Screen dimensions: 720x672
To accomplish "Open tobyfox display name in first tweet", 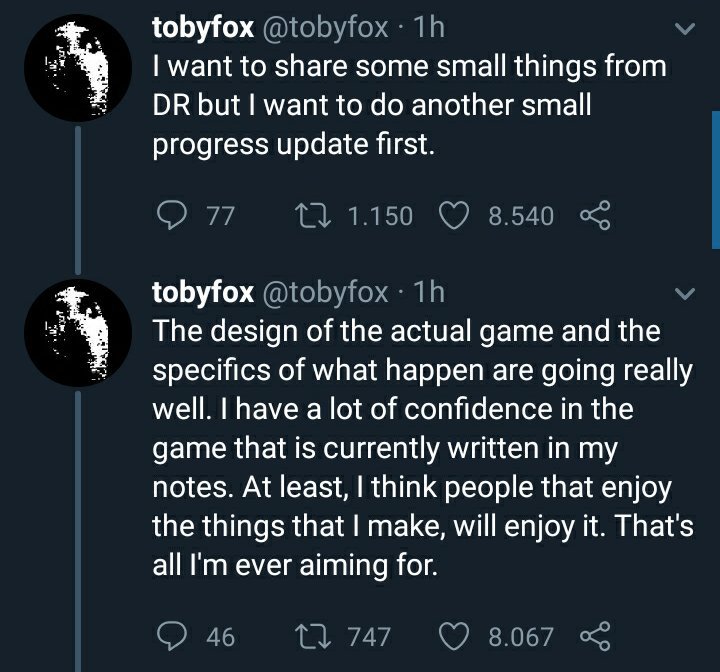I will 203,28.
